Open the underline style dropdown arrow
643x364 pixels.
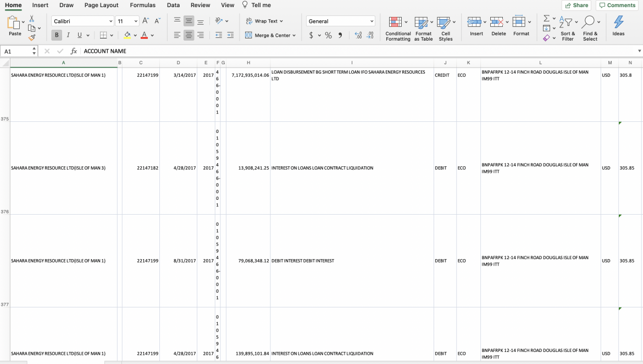click(x=88, y=36)
